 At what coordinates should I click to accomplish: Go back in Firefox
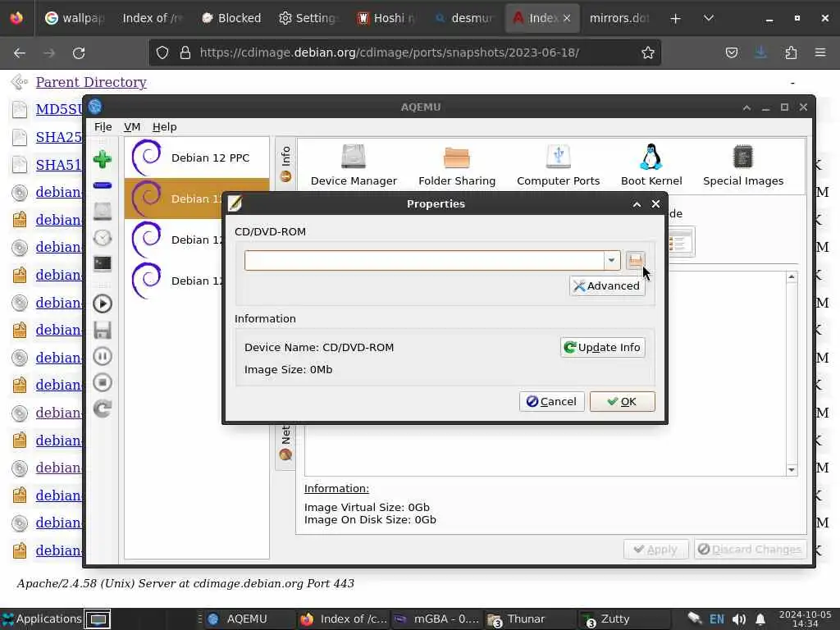coord(20,53)
